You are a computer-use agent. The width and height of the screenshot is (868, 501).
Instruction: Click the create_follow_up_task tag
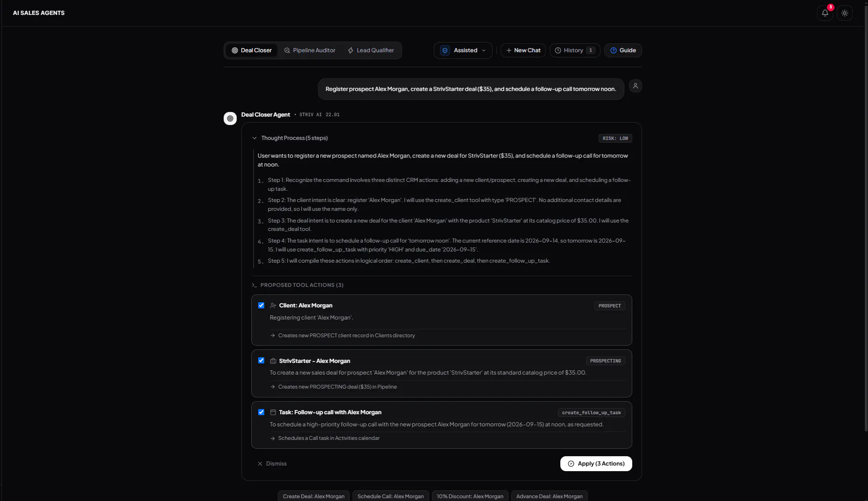point(592,413)
